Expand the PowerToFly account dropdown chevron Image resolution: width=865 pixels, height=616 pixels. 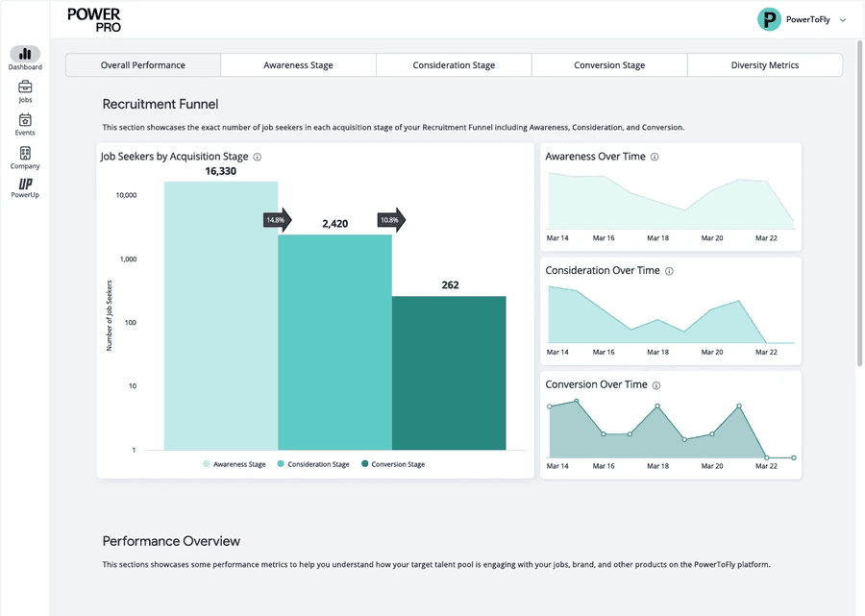pyautogui.click(x=843, y=20)
